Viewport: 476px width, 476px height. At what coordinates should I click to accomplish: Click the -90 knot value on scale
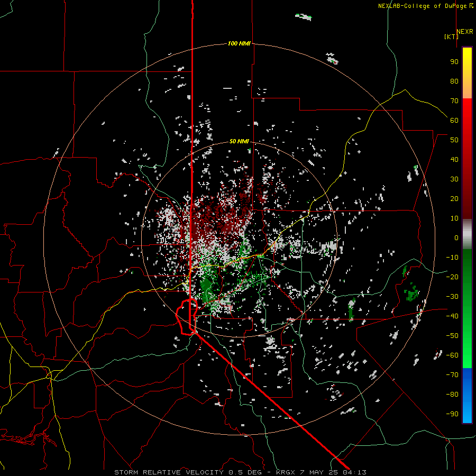click(452, 414)
